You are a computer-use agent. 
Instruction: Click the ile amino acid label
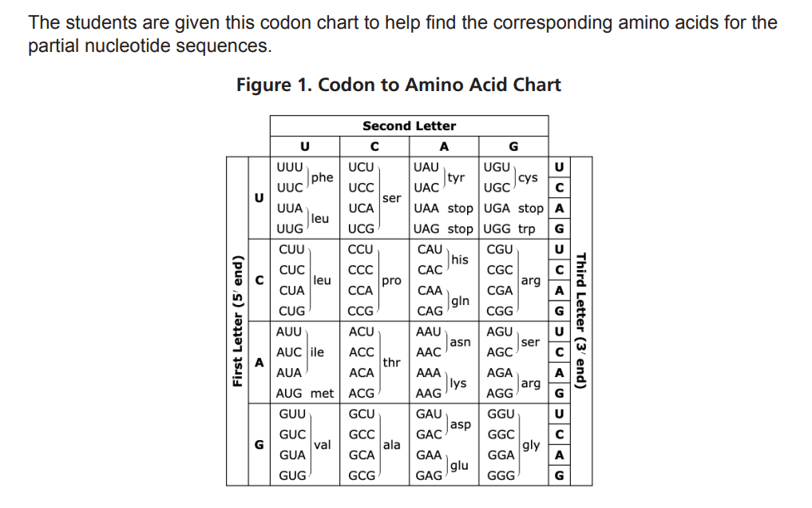317,352
